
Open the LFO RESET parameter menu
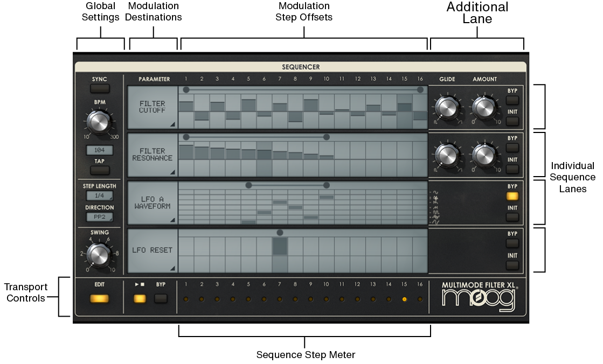click(x=153, y=250)
